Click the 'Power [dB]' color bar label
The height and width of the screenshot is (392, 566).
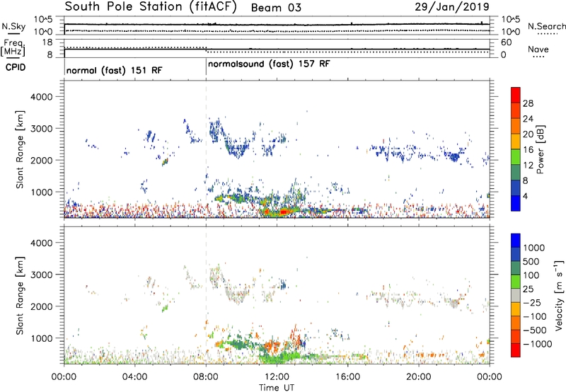540,149
